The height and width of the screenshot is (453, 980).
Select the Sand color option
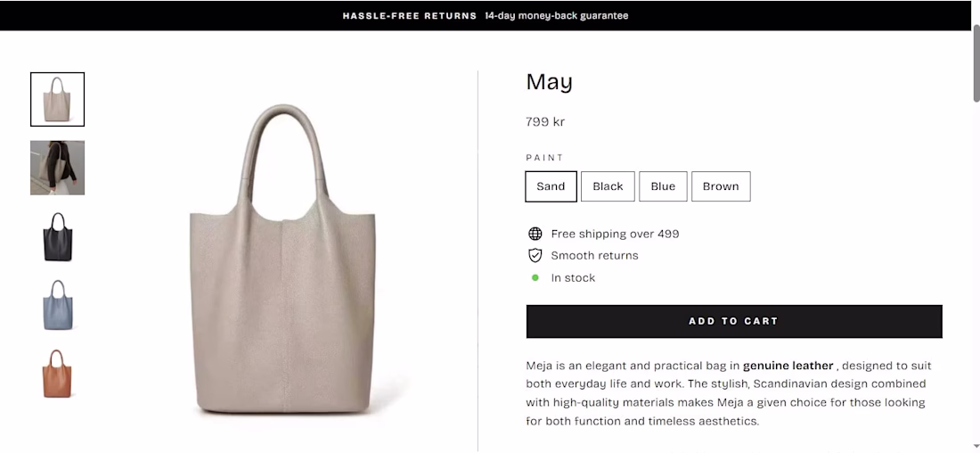coord(551,186)
